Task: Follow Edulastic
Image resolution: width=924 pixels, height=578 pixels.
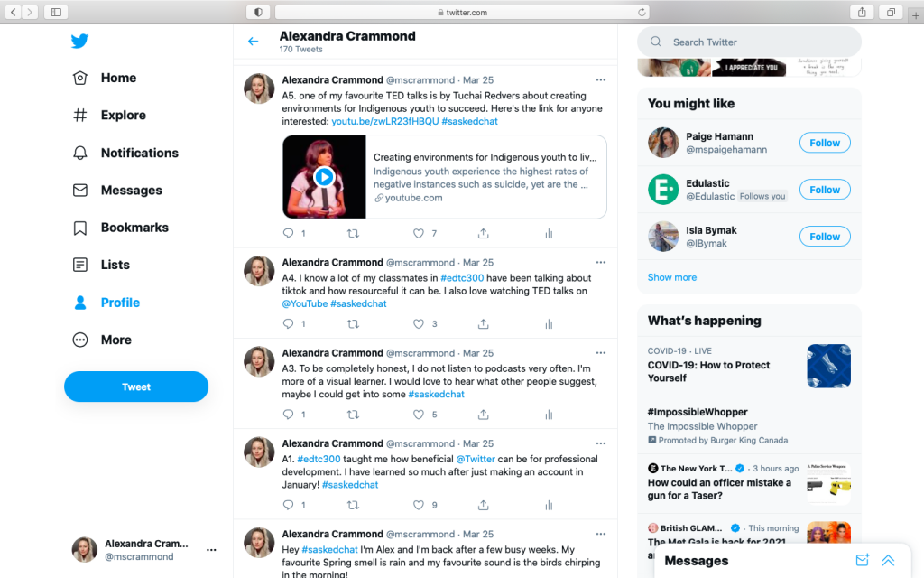Action: pos(825,190)
